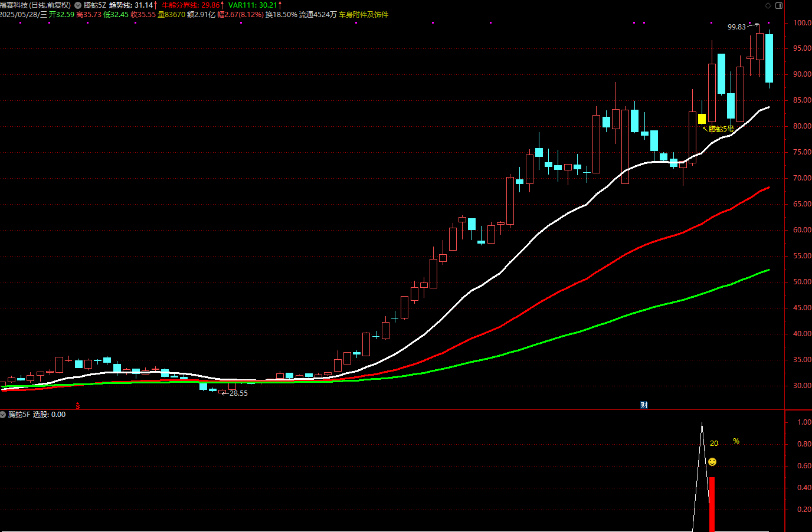Expand the 腾蛇5Z main indicator dropdown
The image size is (812, 532).
[78, 5]
